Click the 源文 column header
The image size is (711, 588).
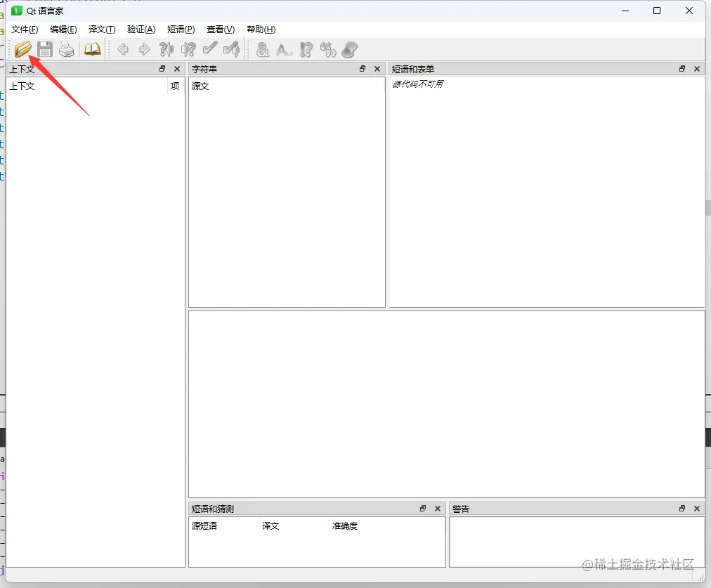[287, 86]
